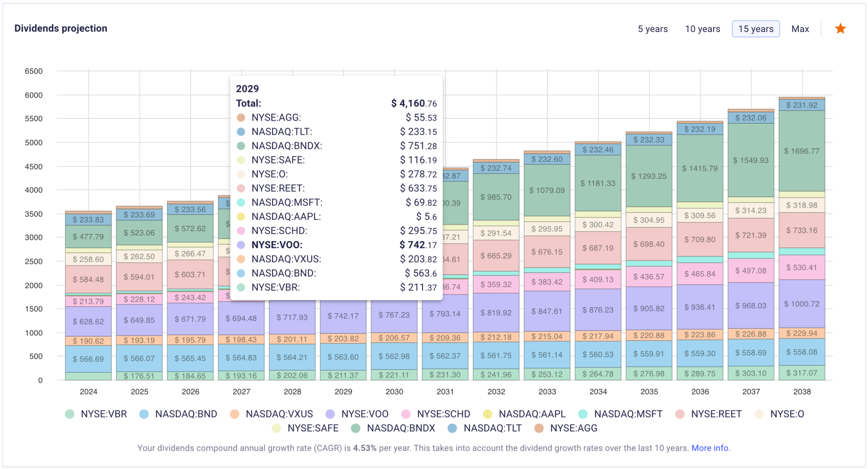Click the 2026 SCHD segment $ 243.42
The height and width of the screenshot is (469, 868).
click(x=190, y=297)
